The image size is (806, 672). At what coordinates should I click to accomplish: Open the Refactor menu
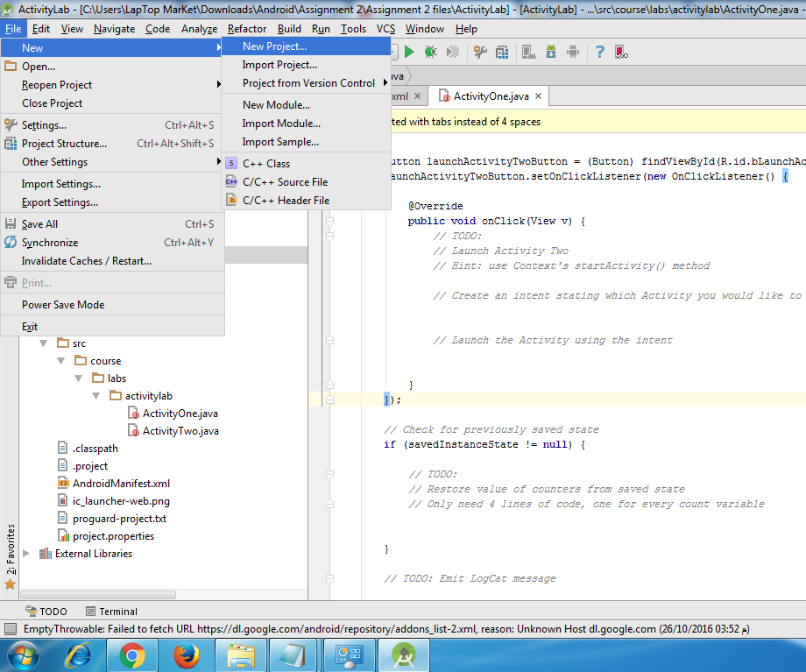coord(247,29)
